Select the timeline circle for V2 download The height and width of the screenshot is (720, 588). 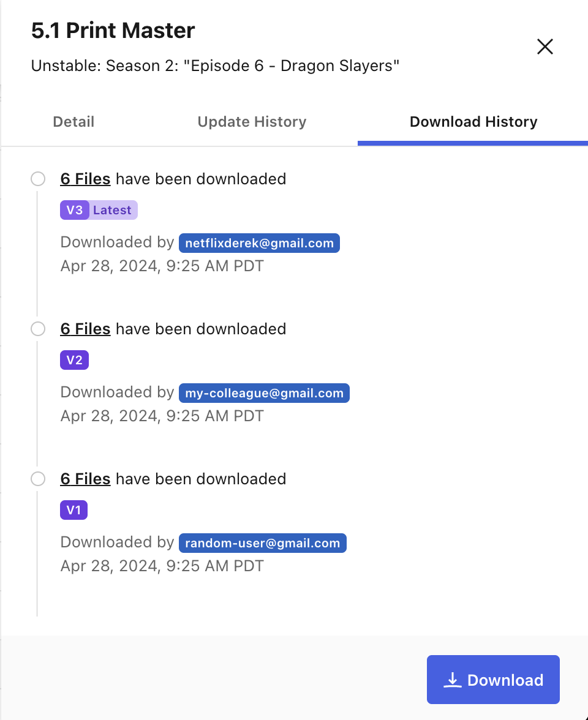pos(38,329)
